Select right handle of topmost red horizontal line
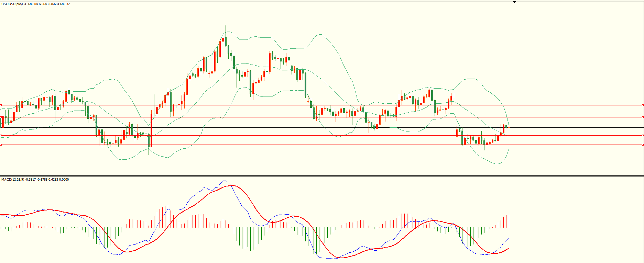The height and width of the screenshot is (263, 644). (x=643, y=105)
